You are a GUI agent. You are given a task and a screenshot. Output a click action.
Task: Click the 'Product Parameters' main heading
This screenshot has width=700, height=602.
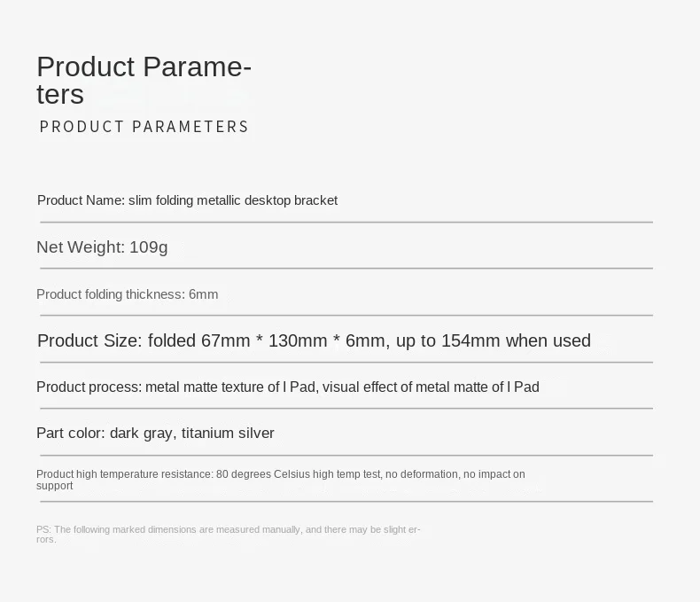tap(144, 80)
